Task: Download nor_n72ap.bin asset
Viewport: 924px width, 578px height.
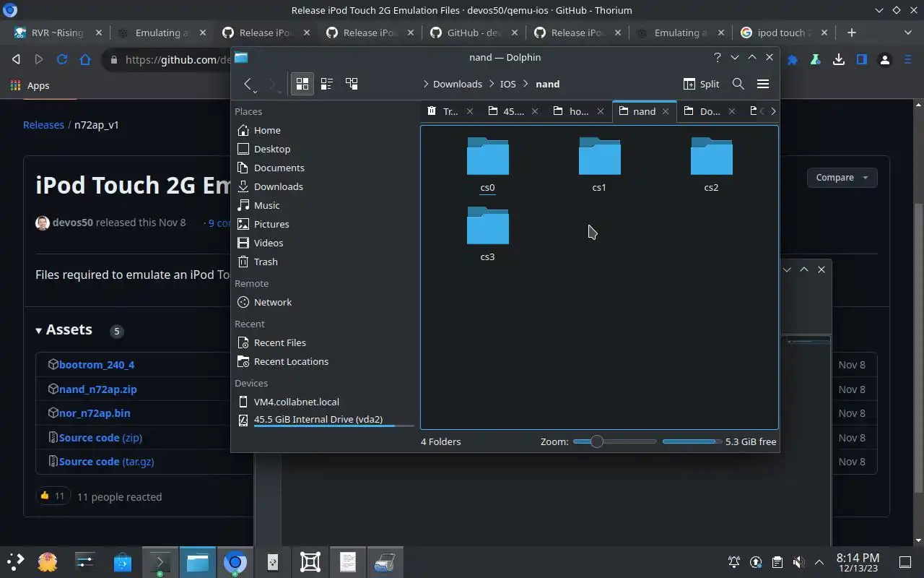Action: click(95, 413)
